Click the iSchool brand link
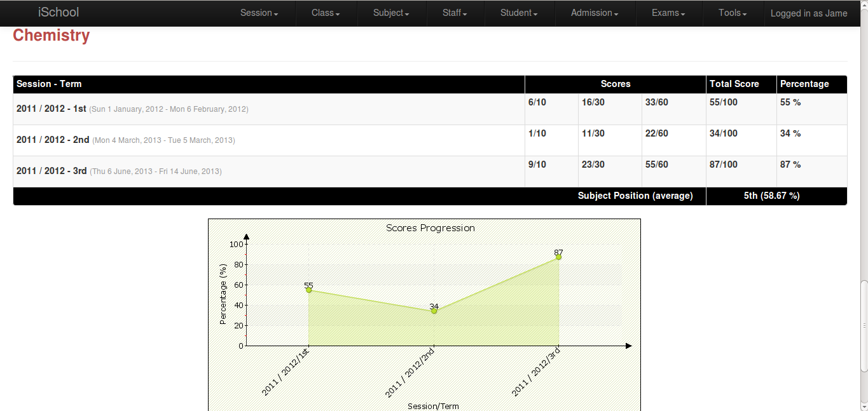868x411 pixels. click(x=59, y=12)
